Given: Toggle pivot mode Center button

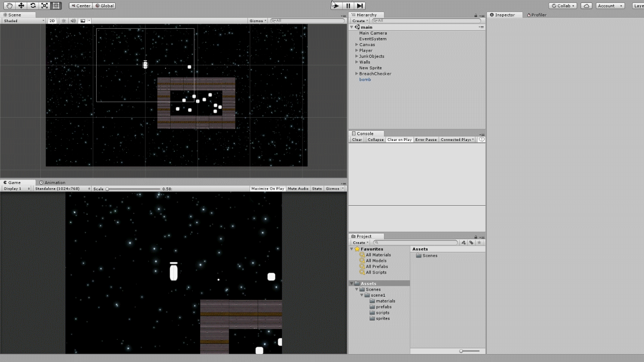Looking at the screenshot, I should (x=80, y=6).
